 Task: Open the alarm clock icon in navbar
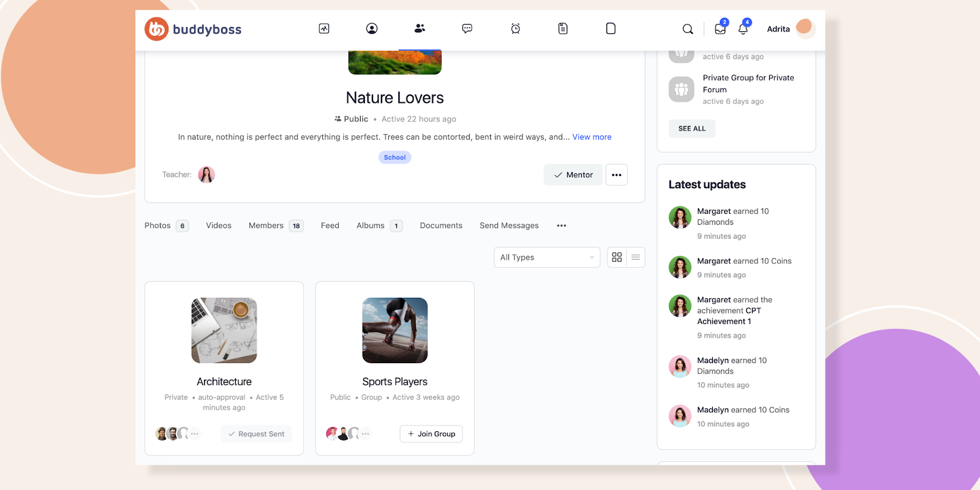[516, 28]
